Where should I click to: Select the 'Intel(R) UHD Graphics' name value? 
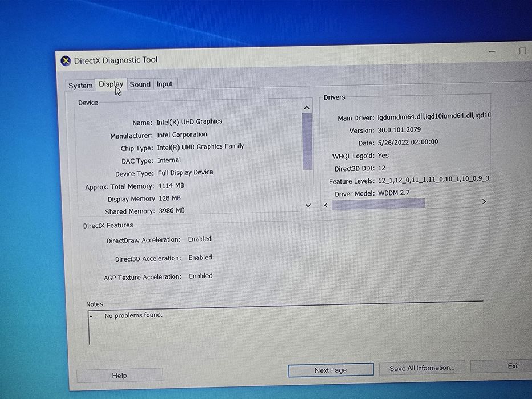coord(189,122)
